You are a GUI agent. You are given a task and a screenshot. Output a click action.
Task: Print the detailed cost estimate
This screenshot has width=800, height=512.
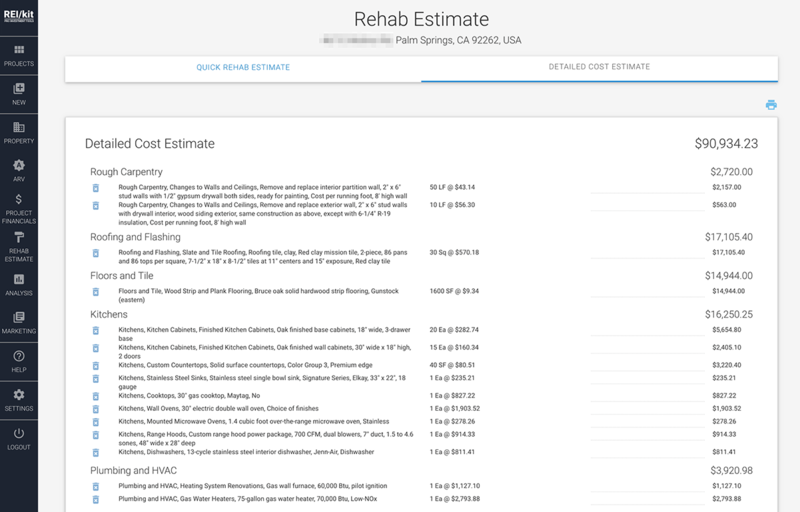click(771, 105)
